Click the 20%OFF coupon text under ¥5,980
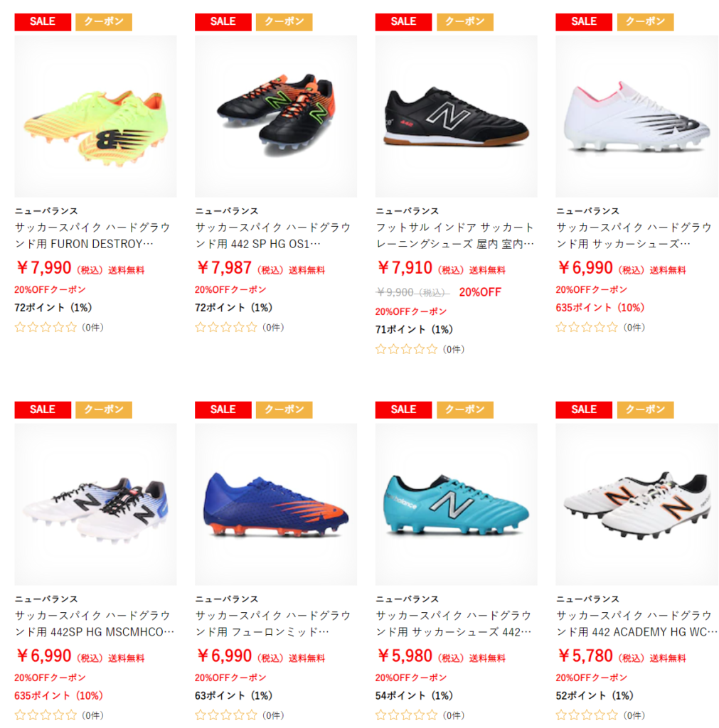This screenshot has width=719, height=728. click(411, 678)
